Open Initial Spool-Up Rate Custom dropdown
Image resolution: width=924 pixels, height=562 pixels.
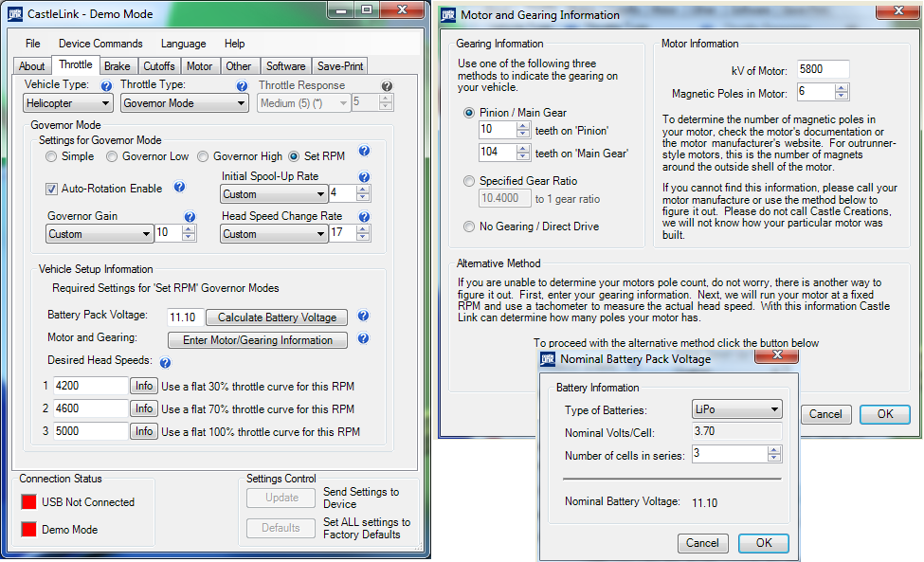(274, 194)
